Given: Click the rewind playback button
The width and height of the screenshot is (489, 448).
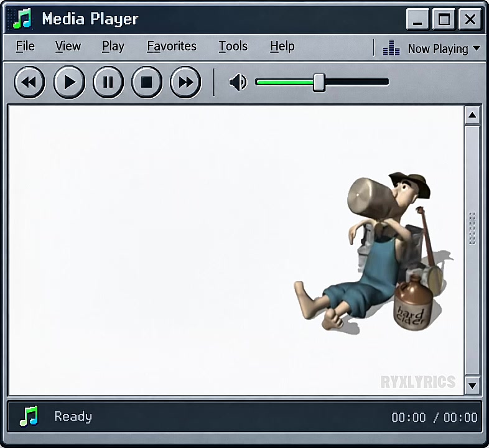Looking at the screenshot, I should point(29,82).
